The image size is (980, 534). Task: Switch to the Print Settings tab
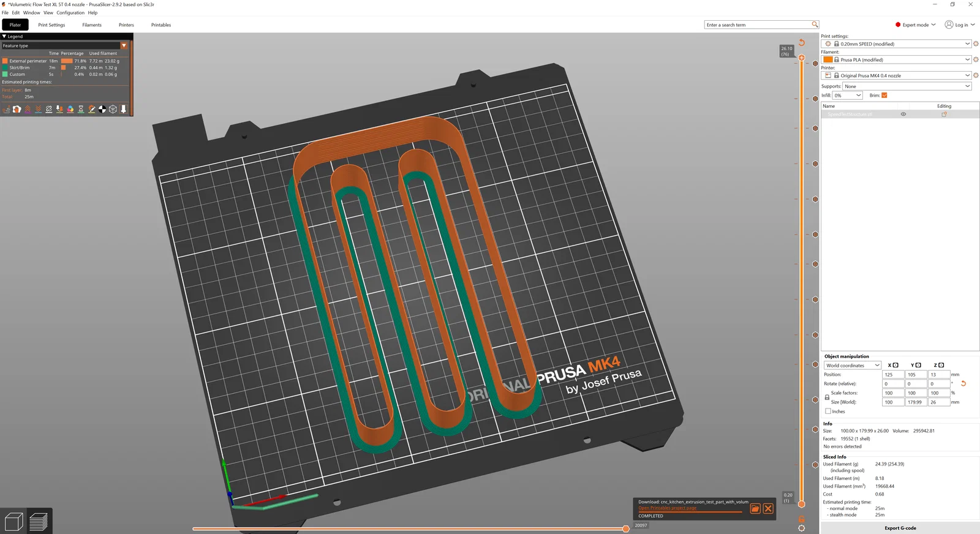tap(51, 25)
